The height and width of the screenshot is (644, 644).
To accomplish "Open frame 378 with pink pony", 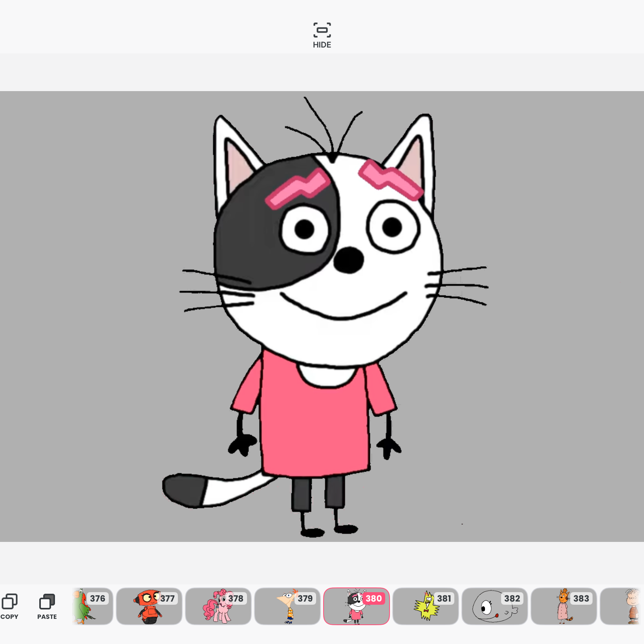I will point(218,606).
